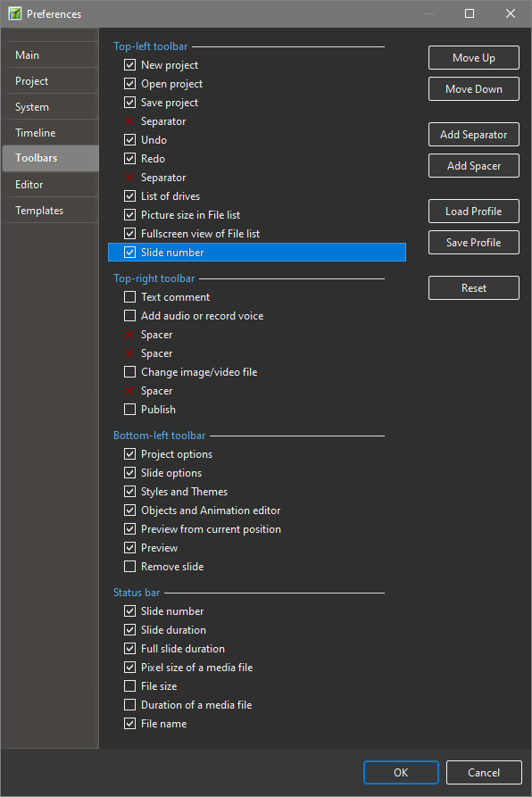Image resolution: width=532 pixels, height=797 pixels.
Task: Click Add Separator button
Action: [x=474, y=135]
